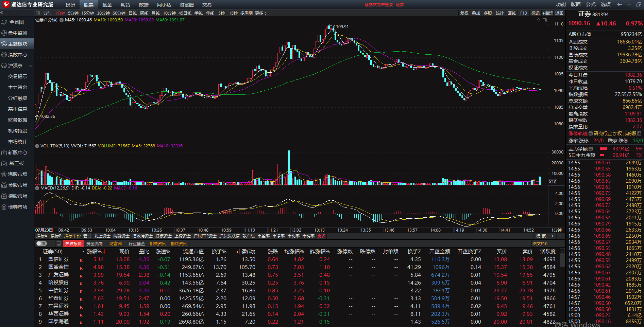
Task: Go to 港股市场 in the sidebar
Action: tap(17, 174)
